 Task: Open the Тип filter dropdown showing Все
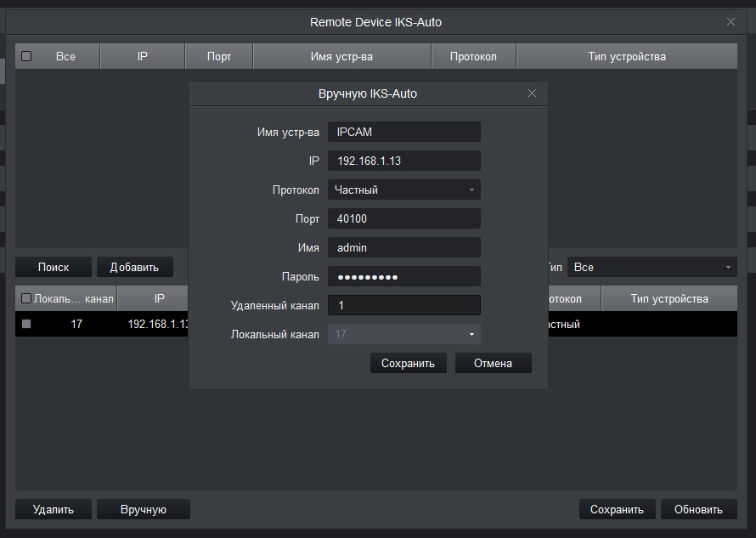[x=652, y=267]
